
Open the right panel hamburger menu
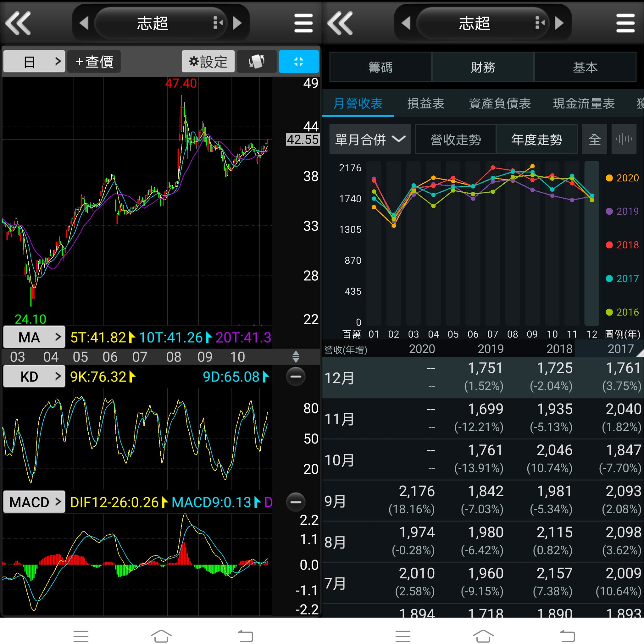625,23
